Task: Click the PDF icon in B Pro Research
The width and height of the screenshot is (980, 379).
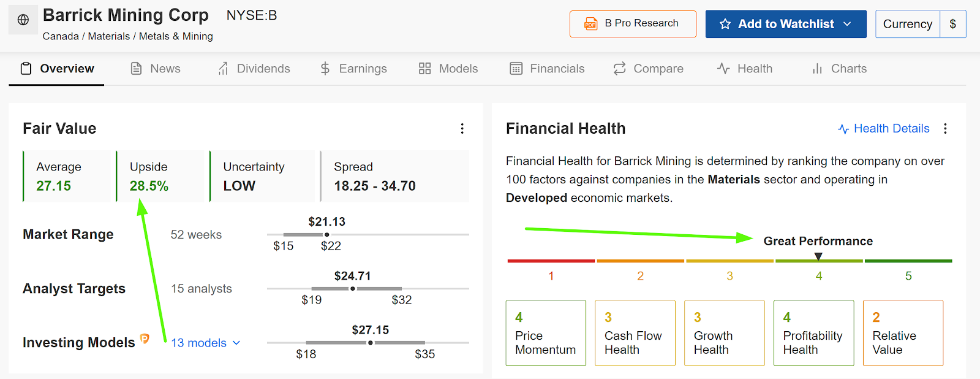Action: pyautogui.click(x=590, y=24)
